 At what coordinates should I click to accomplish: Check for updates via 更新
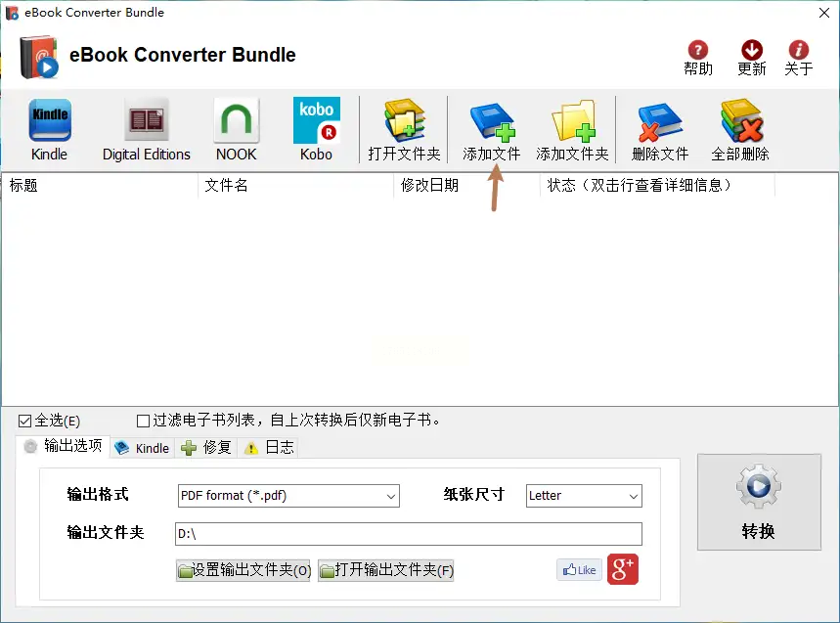[752, 58]
